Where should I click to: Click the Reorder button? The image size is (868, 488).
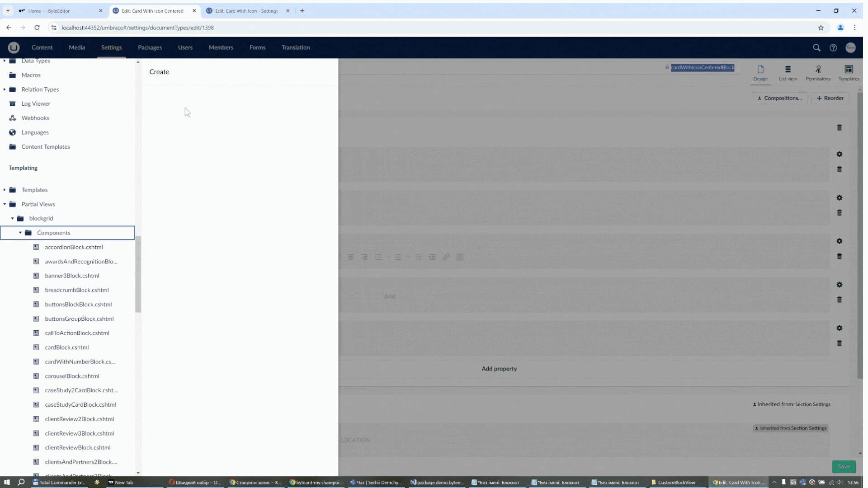pos(830,98)
